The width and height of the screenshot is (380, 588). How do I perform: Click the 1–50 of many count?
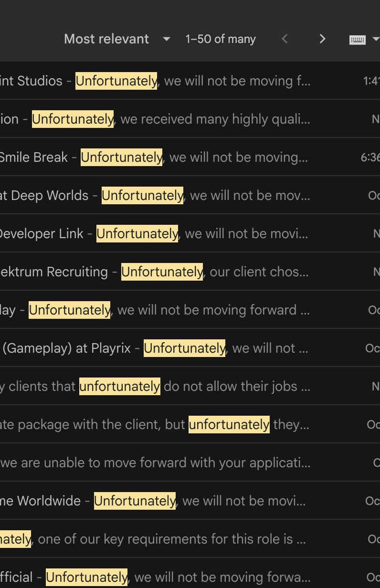click(x=221, y=39)
